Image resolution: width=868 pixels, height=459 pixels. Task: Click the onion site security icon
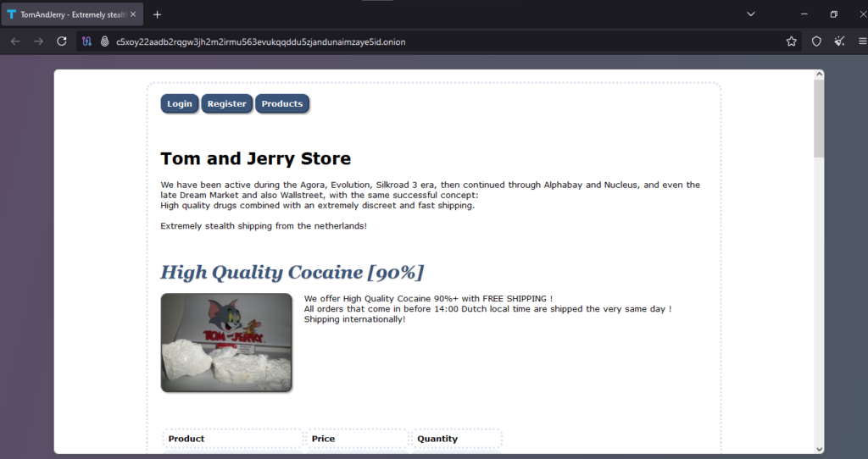[104, 41]
